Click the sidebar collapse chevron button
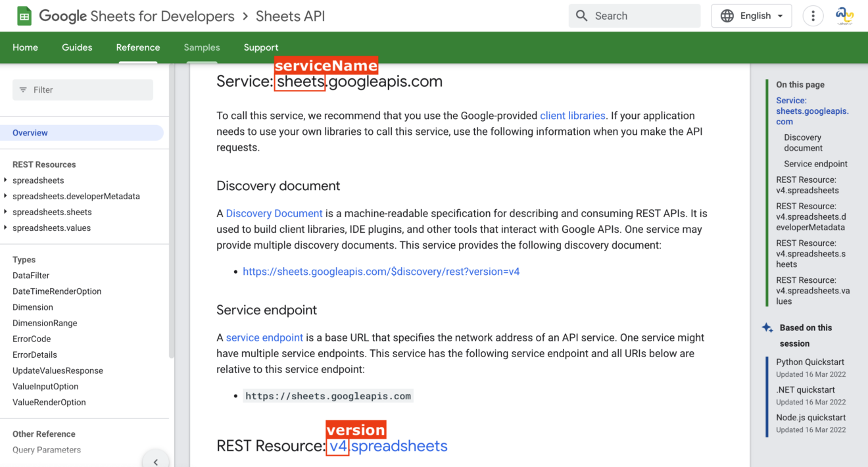 coord(156,461)
